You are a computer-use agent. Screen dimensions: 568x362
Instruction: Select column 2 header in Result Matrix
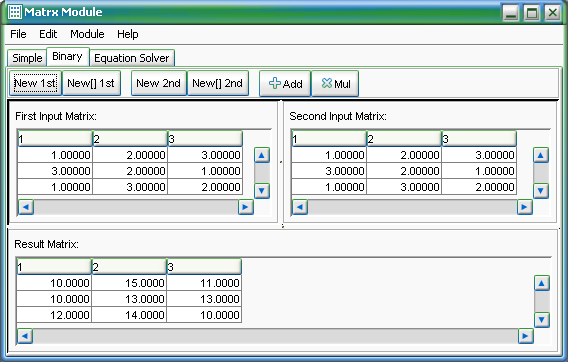point(129,267)
